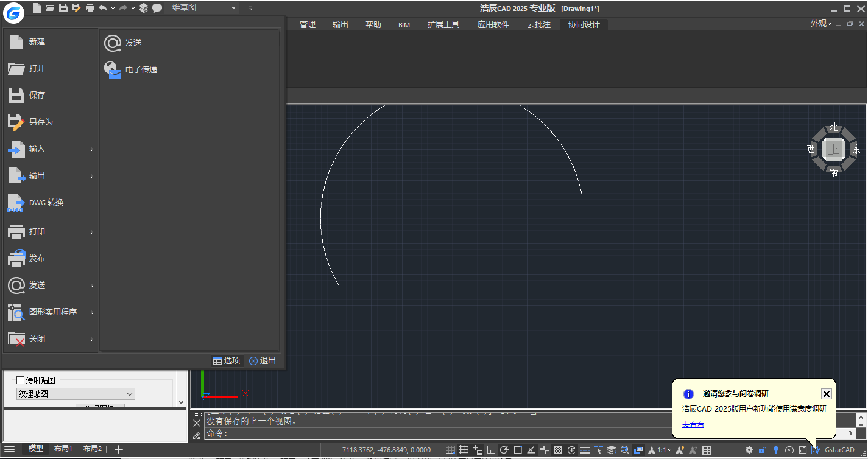Click the settings gear in status bar
The image size is (868, 459).
click(x=749, y=449)
